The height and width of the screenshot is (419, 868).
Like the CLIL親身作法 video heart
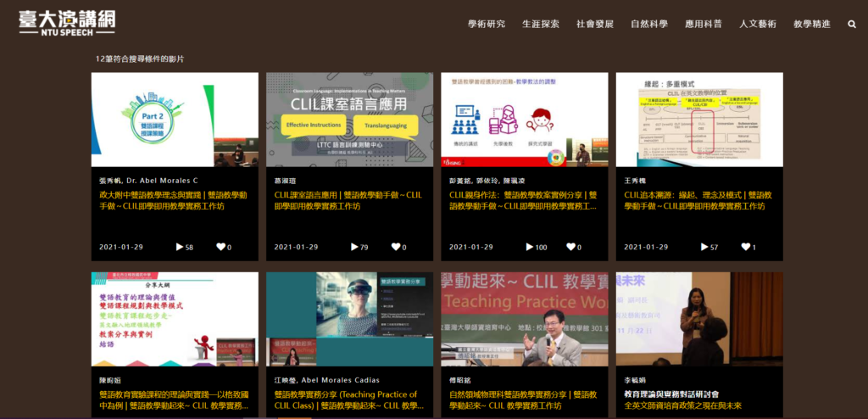coord(570,247)
